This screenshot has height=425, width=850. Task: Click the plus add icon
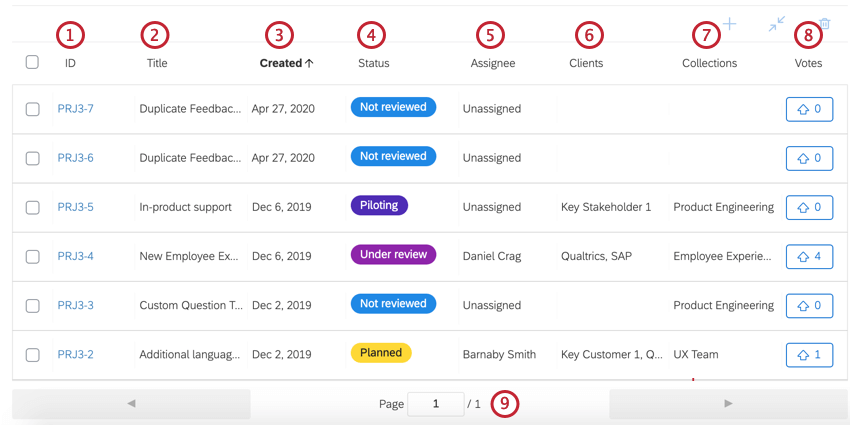tap(730, 24)
